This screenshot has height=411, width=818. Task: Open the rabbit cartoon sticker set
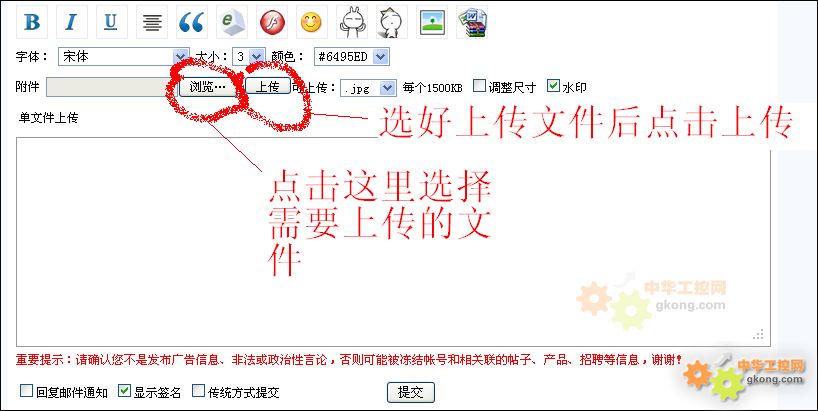tap(352, 22)
